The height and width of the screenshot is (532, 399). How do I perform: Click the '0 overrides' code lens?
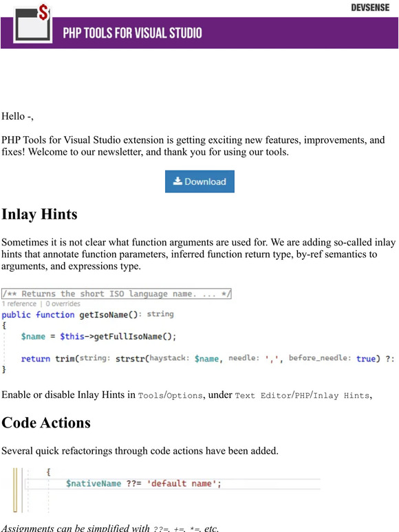(x=63, y=304)
